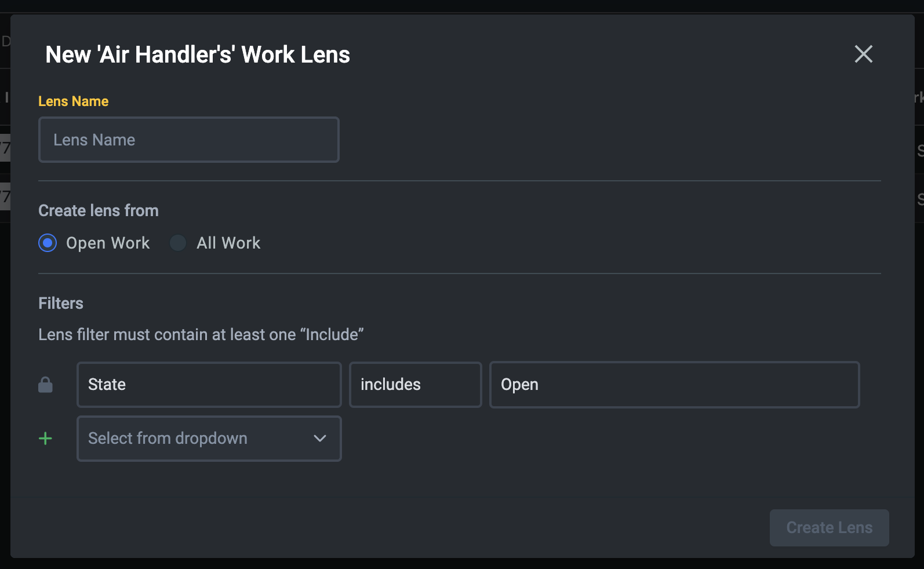
Task: Click the green plus add-filter icon
Action: click(x=45, y=439)
